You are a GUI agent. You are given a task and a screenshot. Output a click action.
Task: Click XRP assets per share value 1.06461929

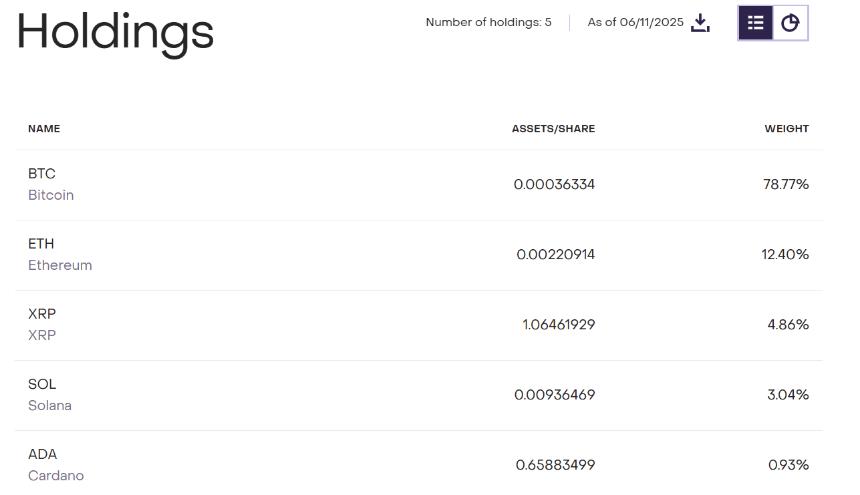tap(558, 325)
